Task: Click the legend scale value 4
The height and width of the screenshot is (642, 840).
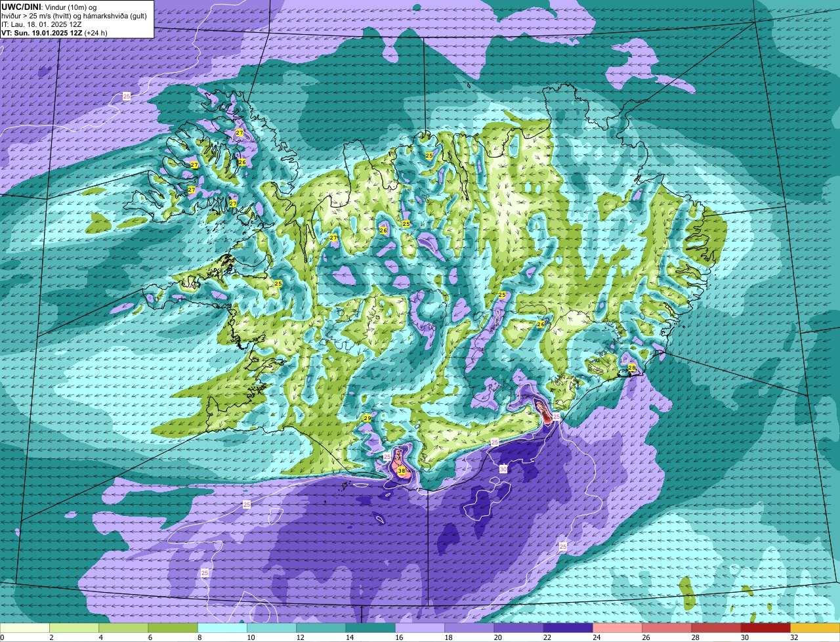Action: pyautogui.click(x=100, y=637)
